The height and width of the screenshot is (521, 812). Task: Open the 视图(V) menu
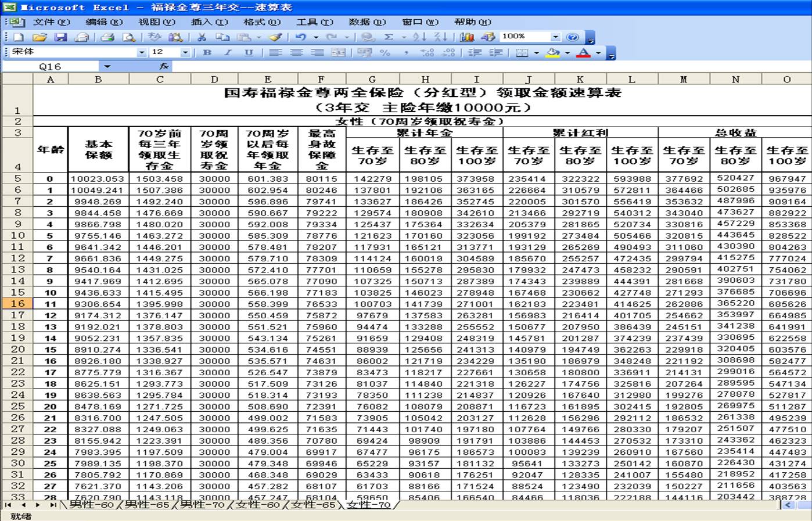click(156, 22)
